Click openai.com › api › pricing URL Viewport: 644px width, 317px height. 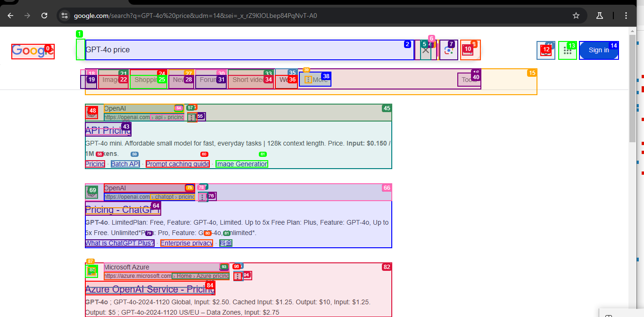pyautogui.click(x=144, y=117)
